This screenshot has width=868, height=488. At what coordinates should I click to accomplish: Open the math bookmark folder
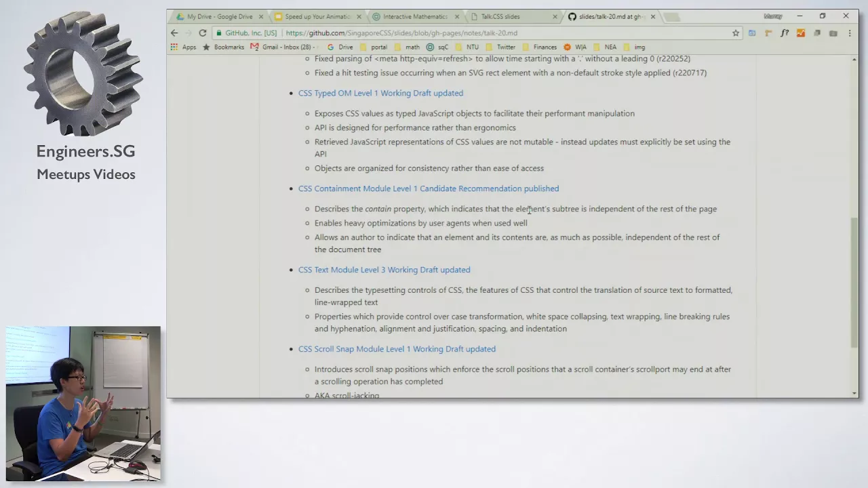(407, 47)
